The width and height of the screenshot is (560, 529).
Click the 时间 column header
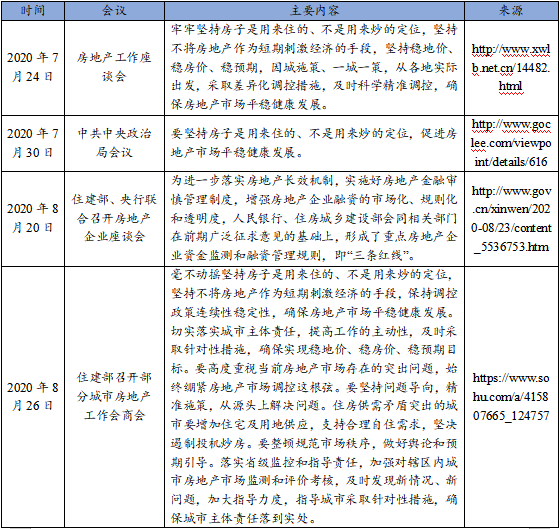(x=32, y=11)
